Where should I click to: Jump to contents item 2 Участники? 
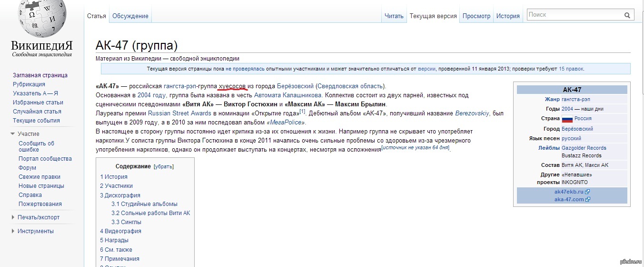pyautogui.click(x=117, y=186)
